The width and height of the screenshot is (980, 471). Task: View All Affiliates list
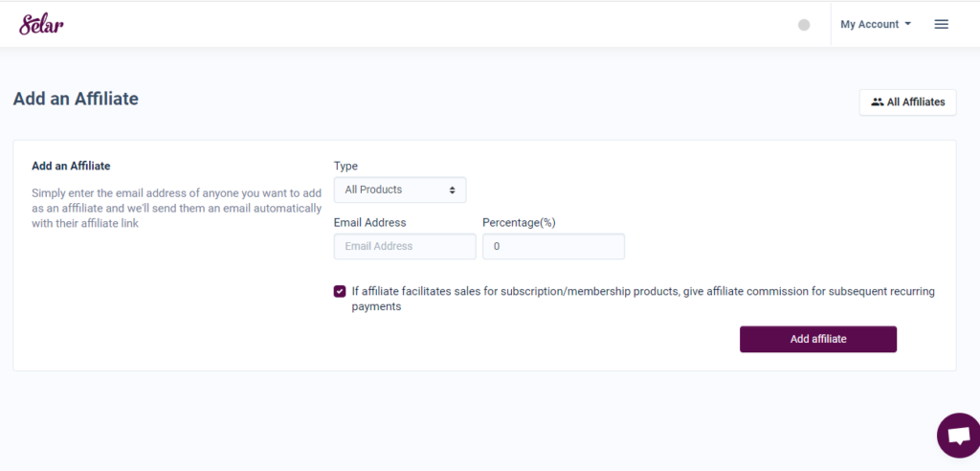pyautogui.click(x=907, y=102)
